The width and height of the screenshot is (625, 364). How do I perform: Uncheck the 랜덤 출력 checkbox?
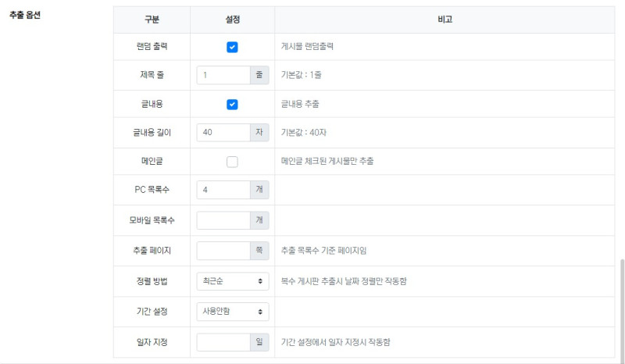point(232,47)
